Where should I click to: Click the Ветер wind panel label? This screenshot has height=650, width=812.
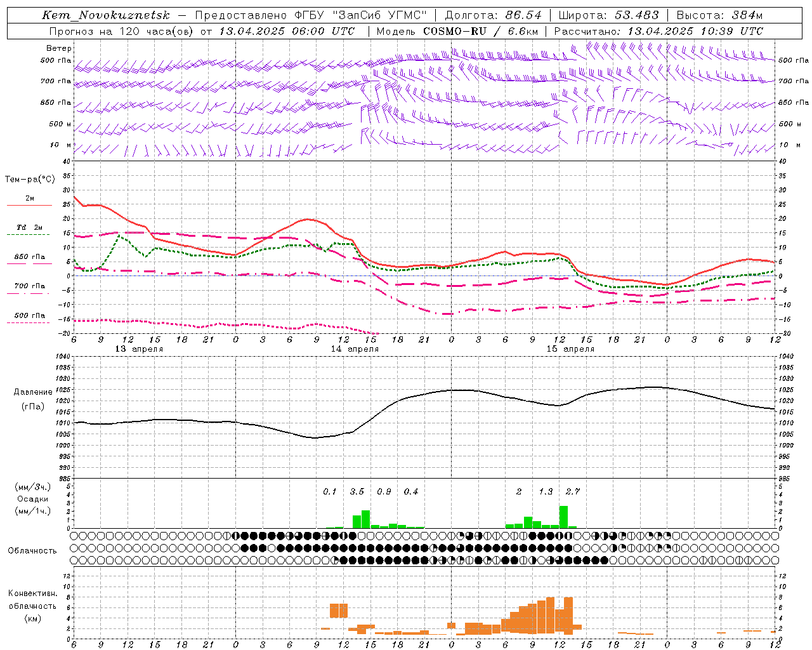pos(59,48)
